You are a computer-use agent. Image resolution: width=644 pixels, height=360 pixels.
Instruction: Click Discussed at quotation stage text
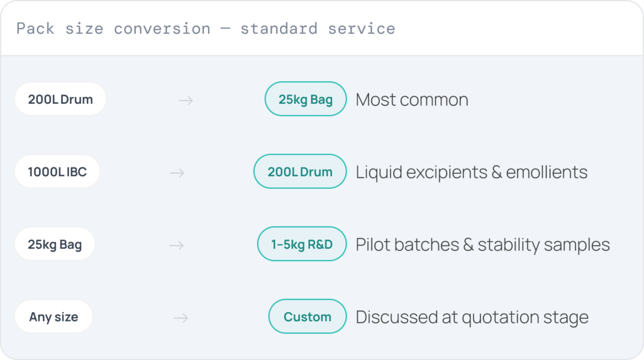[x=472, y=317]
